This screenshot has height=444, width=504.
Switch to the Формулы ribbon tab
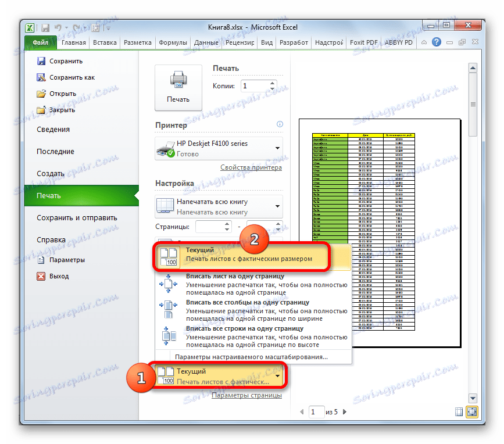[173, 42]
